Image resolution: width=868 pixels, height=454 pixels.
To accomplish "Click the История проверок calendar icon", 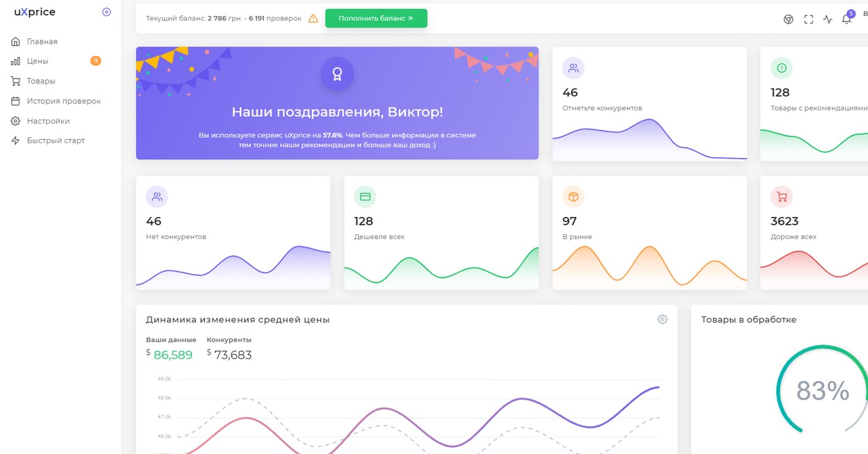I will (15, 100).
